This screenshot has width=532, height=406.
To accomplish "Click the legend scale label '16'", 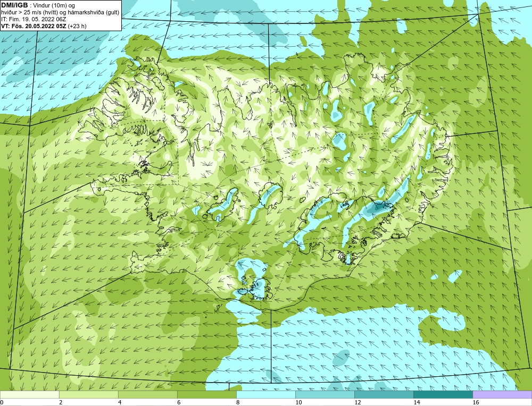I will [x=476, y=402].
